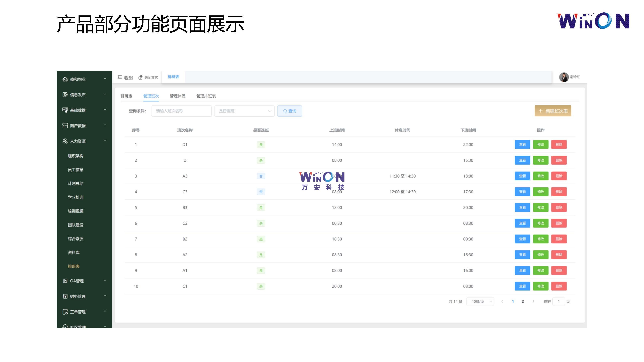Click the 工单管理 sidebar icon
The image size is (644, 362).
[65, 312]
